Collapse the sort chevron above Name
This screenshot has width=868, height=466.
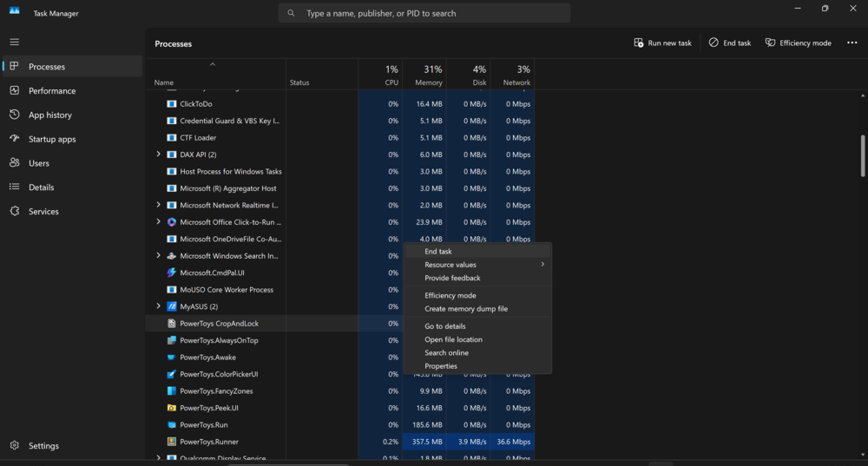(213, 65)
